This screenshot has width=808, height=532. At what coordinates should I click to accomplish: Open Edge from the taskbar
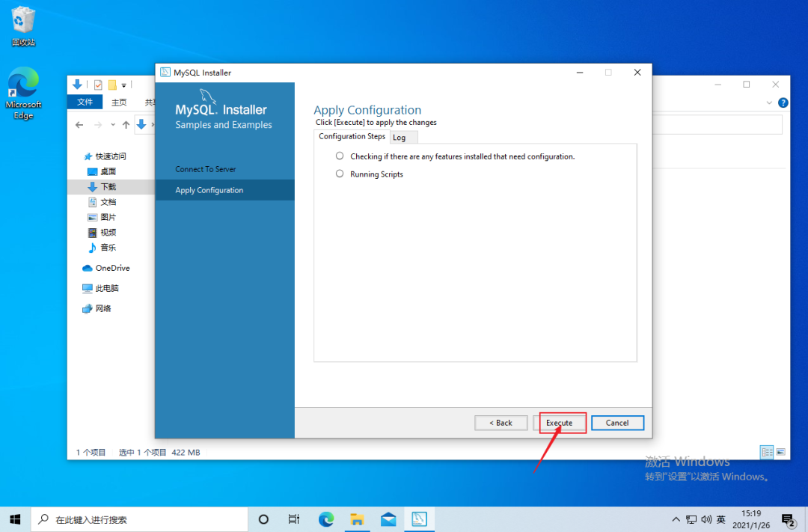(x=325, y=519)
